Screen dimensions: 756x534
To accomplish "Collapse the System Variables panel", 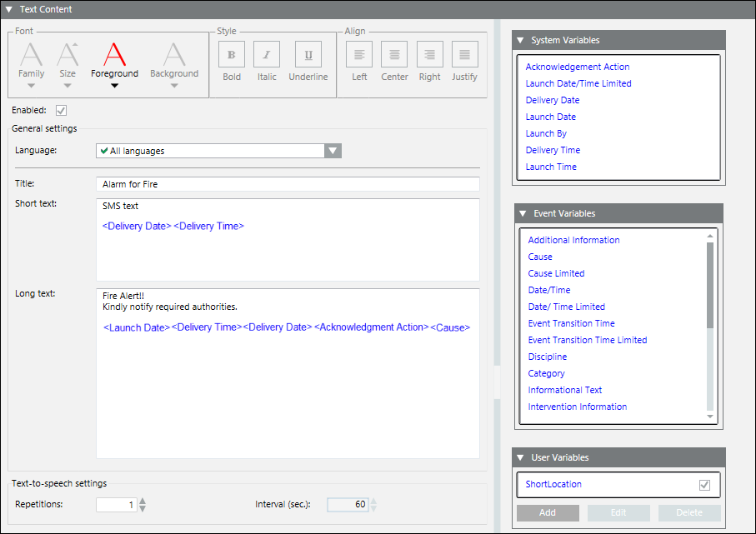I will pyautogui.click(x=520, y=40).
